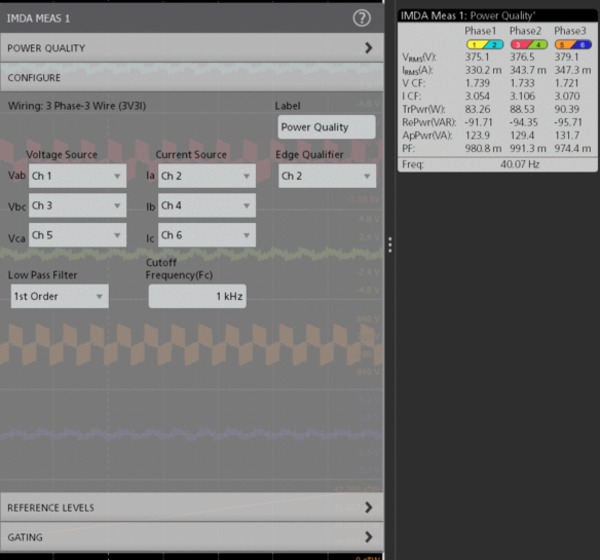
Task: Click the Phase3 ApPwr value 131.7
Action: [x=567, y=135]
